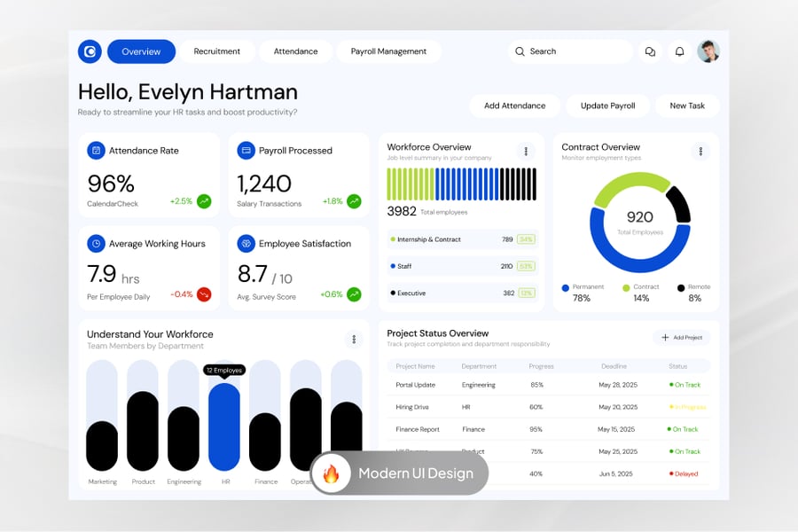Click the Attendance Rate calendar icon
Viewport: 798px width, 532px height.
[96, 151]
